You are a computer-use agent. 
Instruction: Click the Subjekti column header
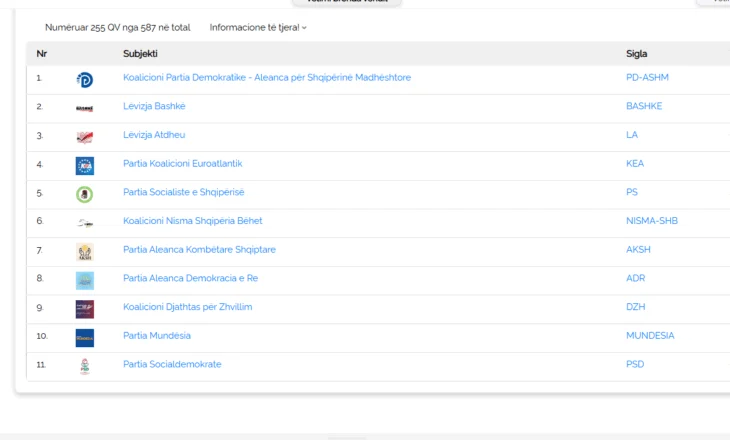pos(140,54)
